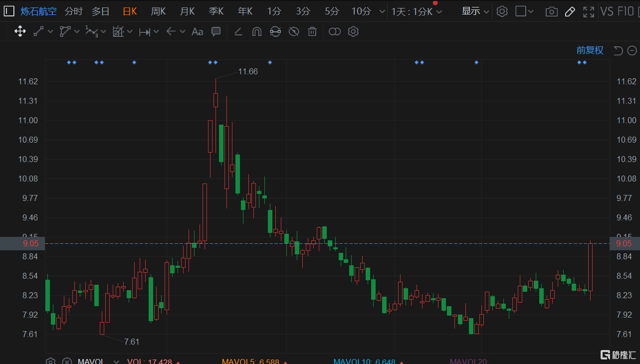Screen dimensions: 640x364
Task: Click the text annotation Aa tool
Action: [198, 32]
